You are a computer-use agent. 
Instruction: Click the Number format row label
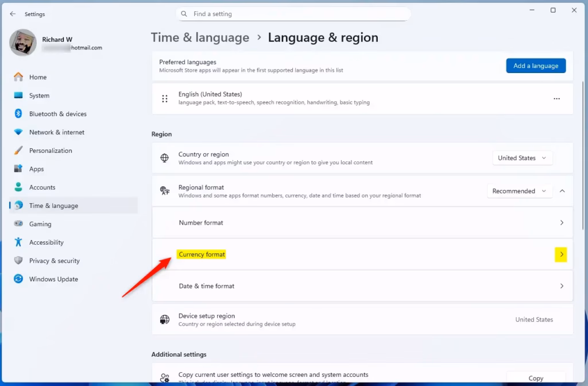coord(201,223)
